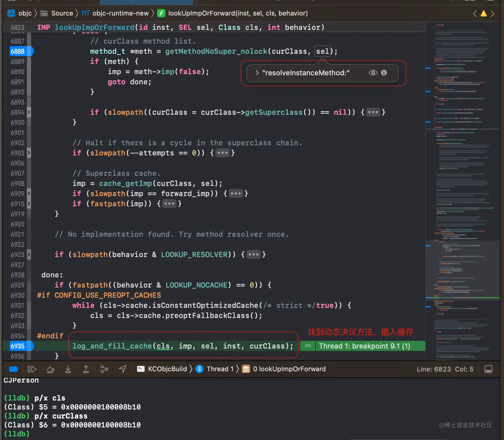This screenshot has height=440, width=504.
Task: Click the KCObjcBuild process terminal icon
Action: click(141, 369)
